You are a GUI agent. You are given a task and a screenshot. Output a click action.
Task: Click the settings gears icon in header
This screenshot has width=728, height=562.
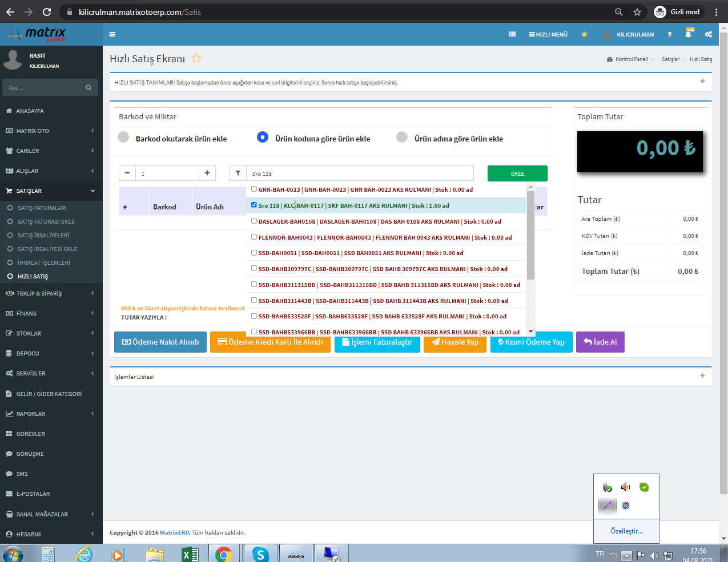coord(709,34)
